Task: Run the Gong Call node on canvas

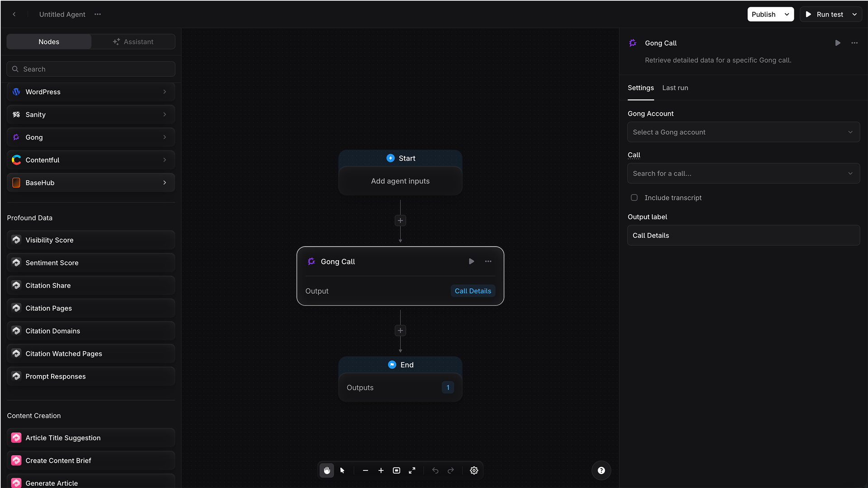Action: tap(472, 261)
